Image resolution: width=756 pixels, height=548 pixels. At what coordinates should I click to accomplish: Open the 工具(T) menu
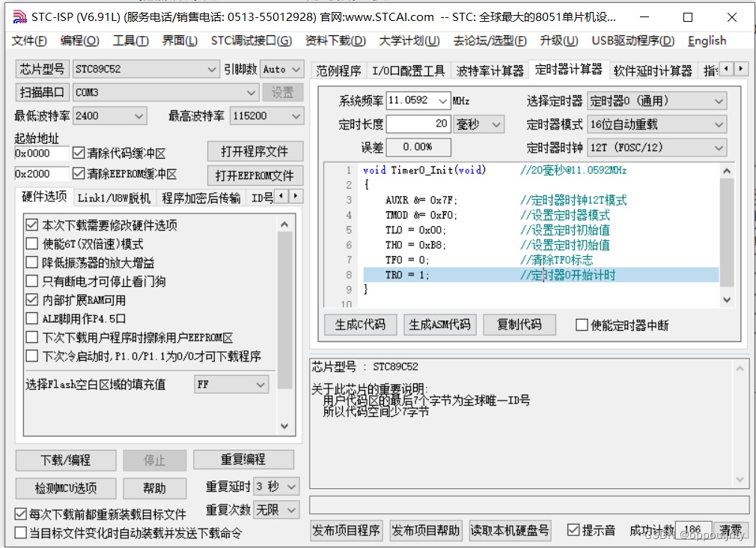131,40
